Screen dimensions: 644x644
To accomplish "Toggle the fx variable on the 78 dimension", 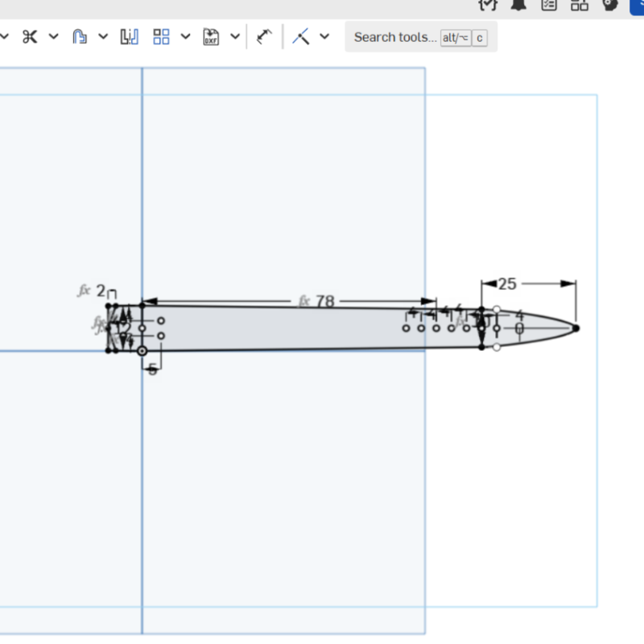I will pos(303,300).
